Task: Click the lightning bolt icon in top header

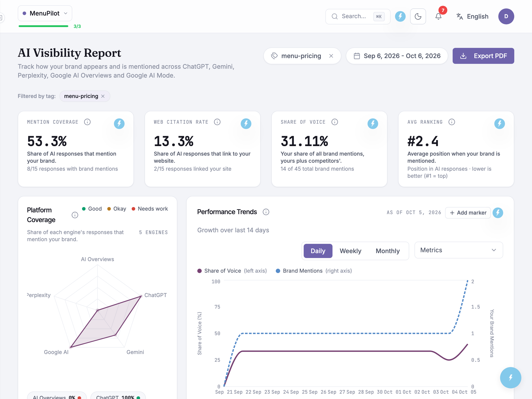Action: (x=400, y=16)
